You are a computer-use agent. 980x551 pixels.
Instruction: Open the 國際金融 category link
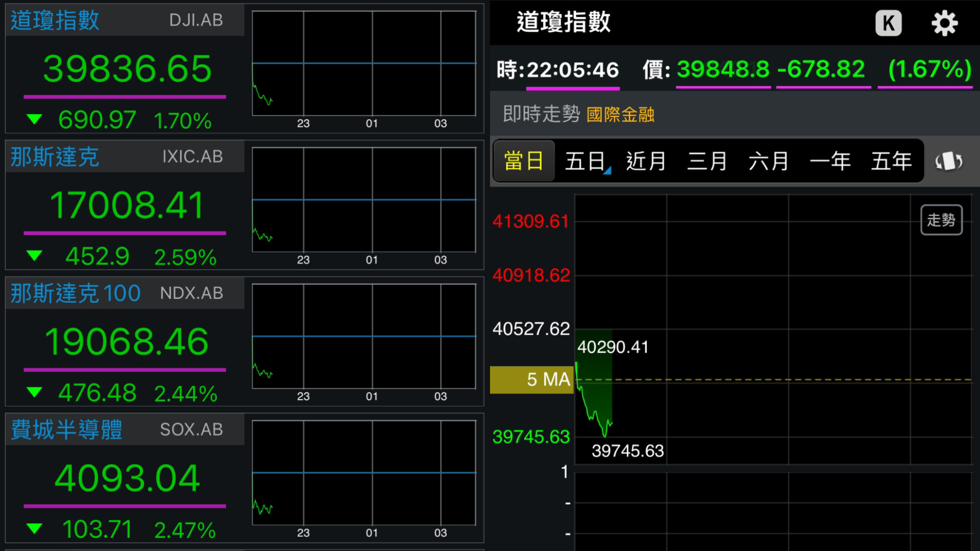(x=620, y=114)
